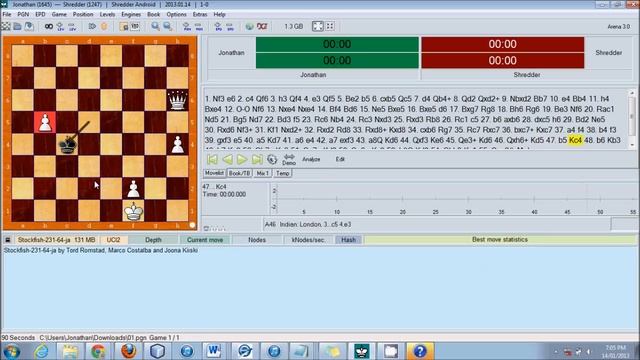
Task: Click the highlighted Kc4 move in notation
Action: (x=575, y=140)
